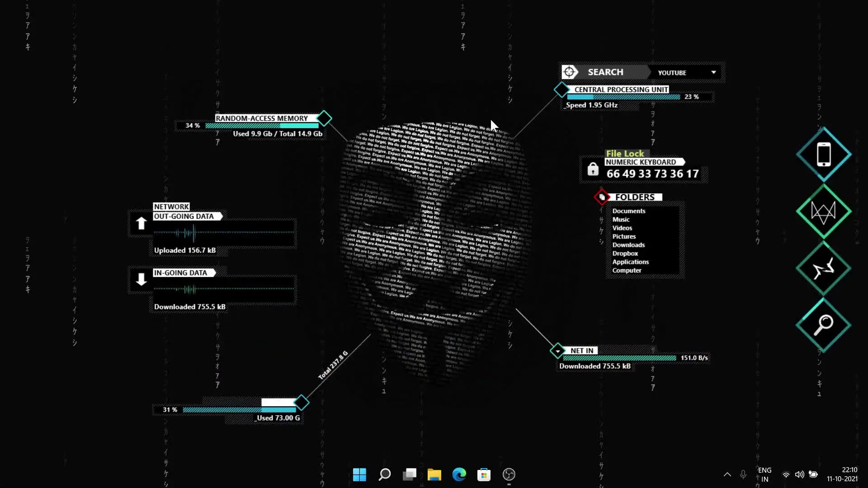868x488 pixels.
Task: Click the magnifying glass diamond icon
Action: pyautogui.click(x=824, y=325)
